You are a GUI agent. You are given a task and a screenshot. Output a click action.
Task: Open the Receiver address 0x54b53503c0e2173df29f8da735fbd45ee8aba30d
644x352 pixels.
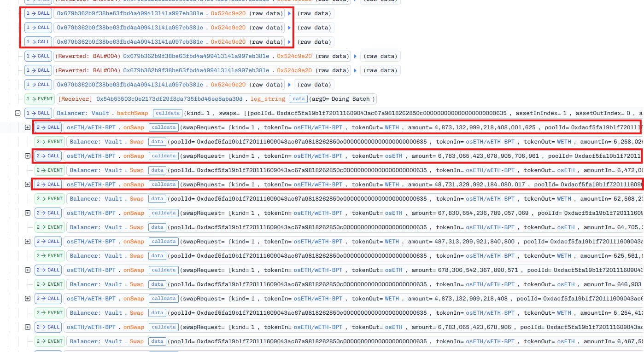(x=169, y=99)
